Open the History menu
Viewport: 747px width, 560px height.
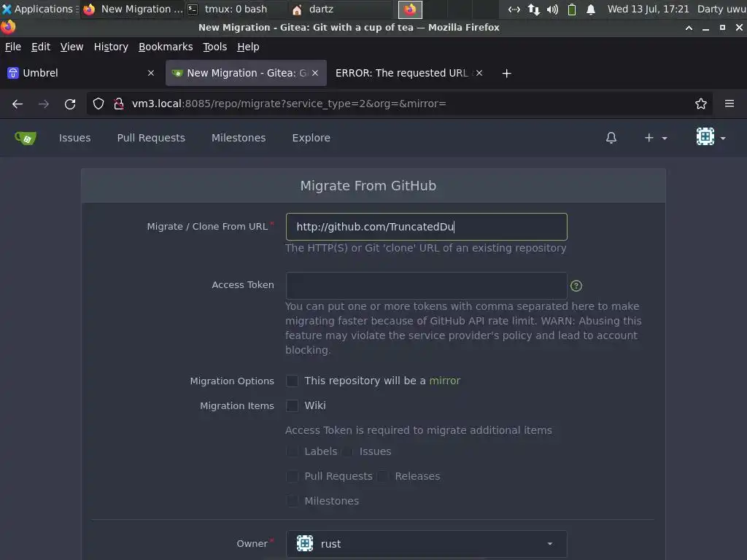(x=111, y=47)
